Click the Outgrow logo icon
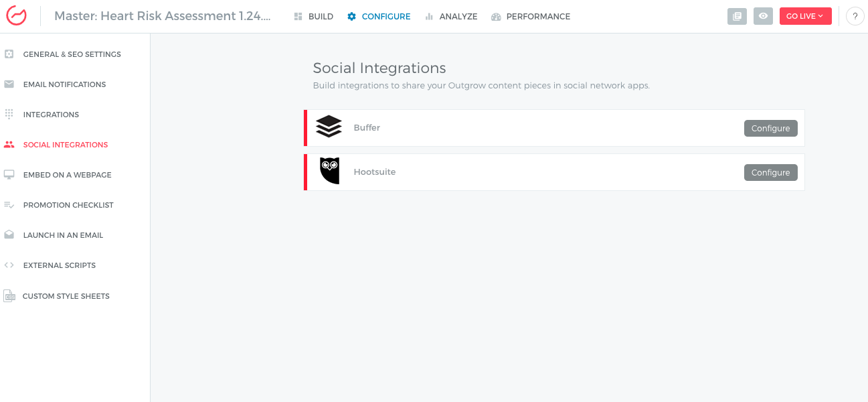868x402 pixels. tap(16, 16)
